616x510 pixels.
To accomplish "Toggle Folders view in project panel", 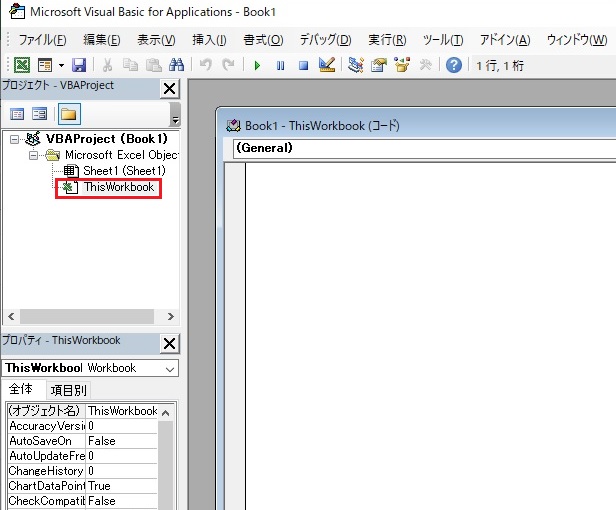I will pyautogui.click(x=69, y=114).
